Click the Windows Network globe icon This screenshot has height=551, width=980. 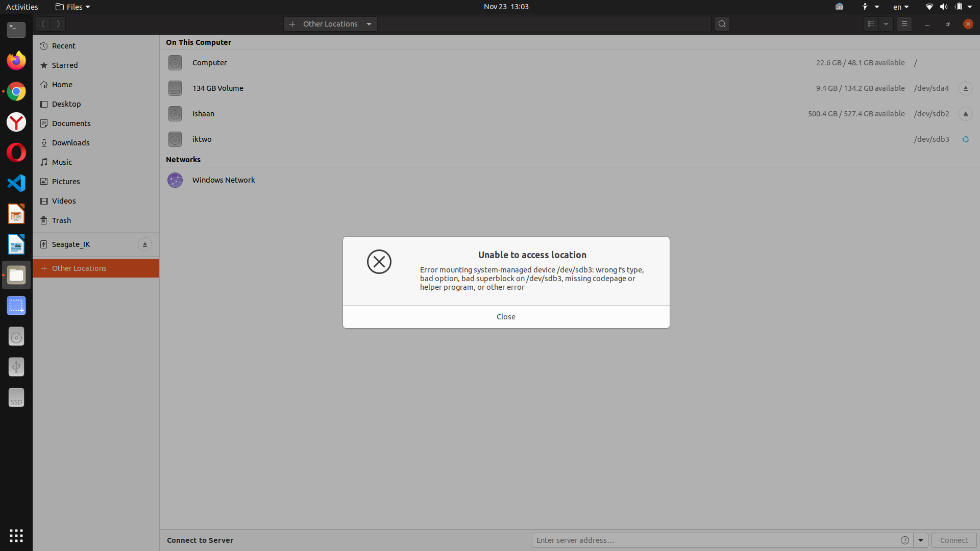pos(175,180)
